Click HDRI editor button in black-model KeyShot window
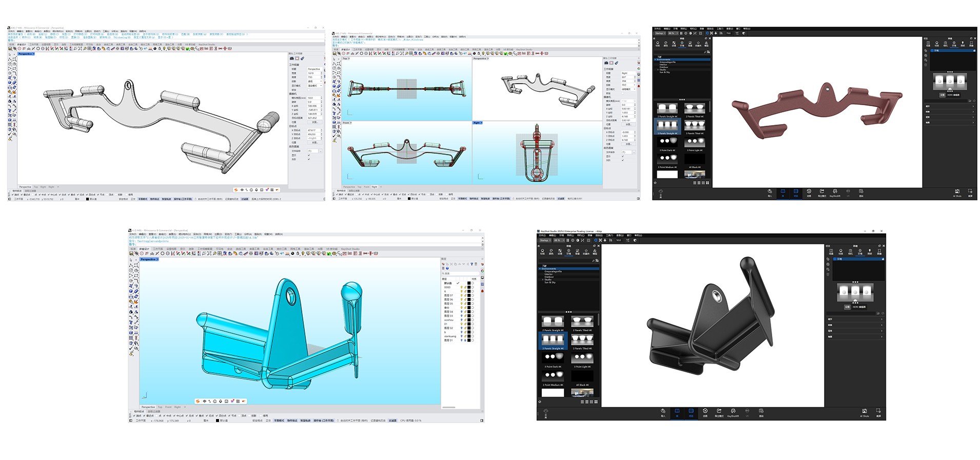This screenshot has height=460, width=980. (x=859, y=307)
